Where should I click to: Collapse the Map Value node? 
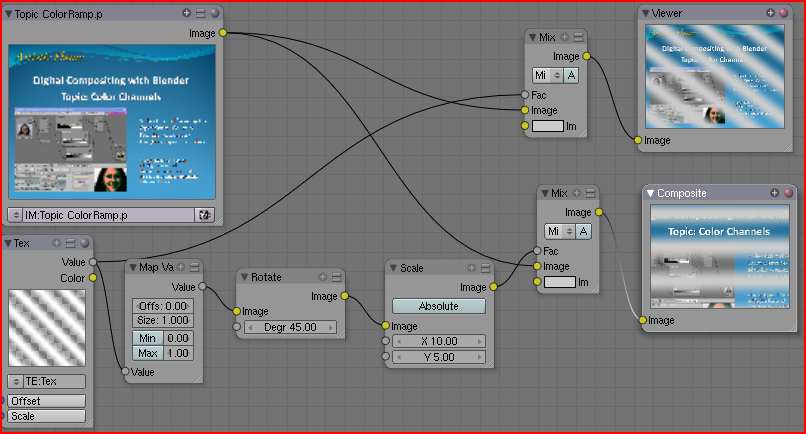[133, 267]
